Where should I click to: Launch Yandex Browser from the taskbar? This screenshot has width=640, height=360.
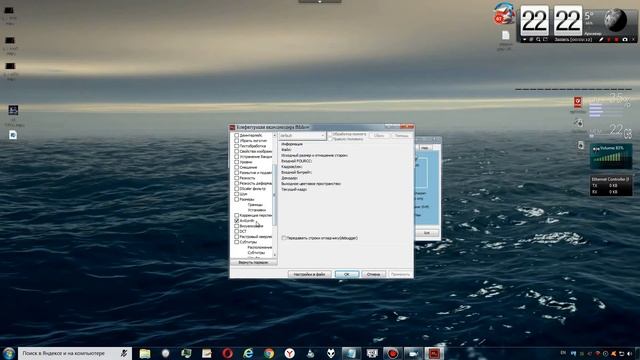(289, 353)
